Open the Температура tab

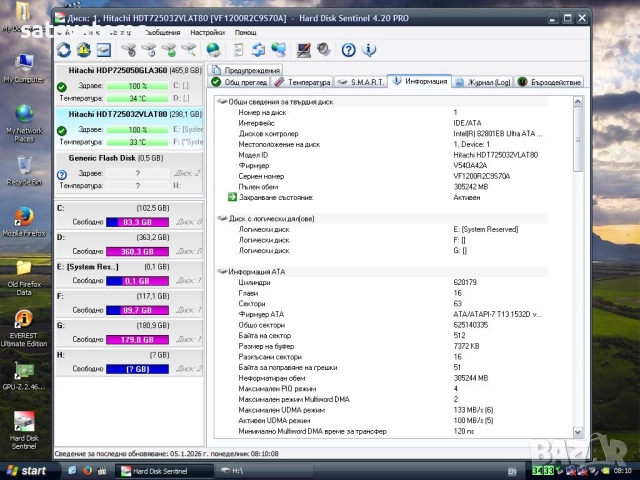tap(304, 82)
